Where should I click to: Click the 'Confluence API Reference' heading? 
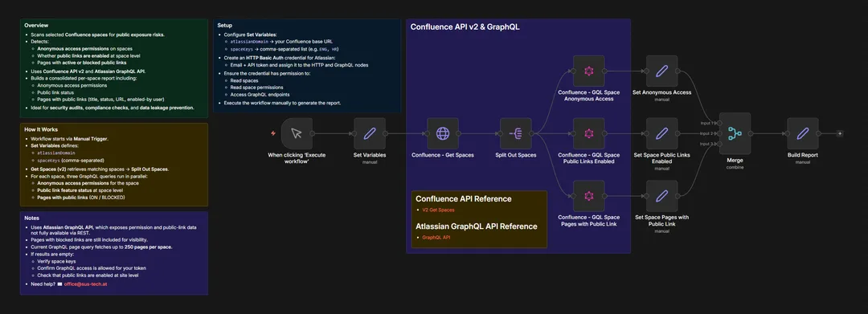[464, 199]
